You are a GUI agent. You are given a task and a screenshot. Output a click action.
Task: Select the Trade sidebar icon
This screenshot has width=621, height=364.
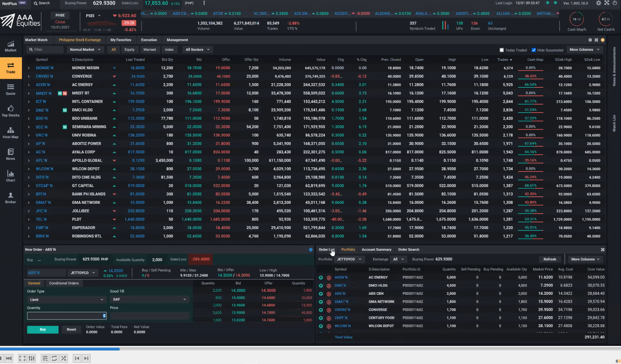click(x=11, y=67)
